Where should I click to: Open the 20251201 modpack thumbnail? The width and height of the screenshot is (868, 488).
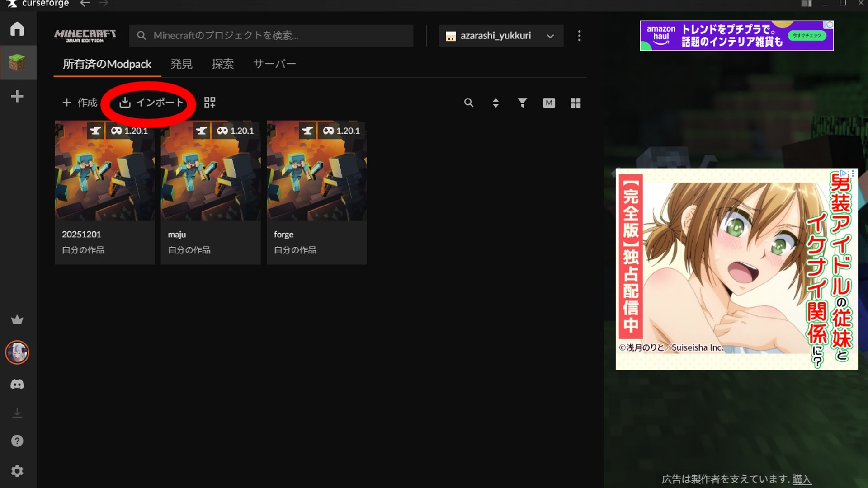pos(104,170)
